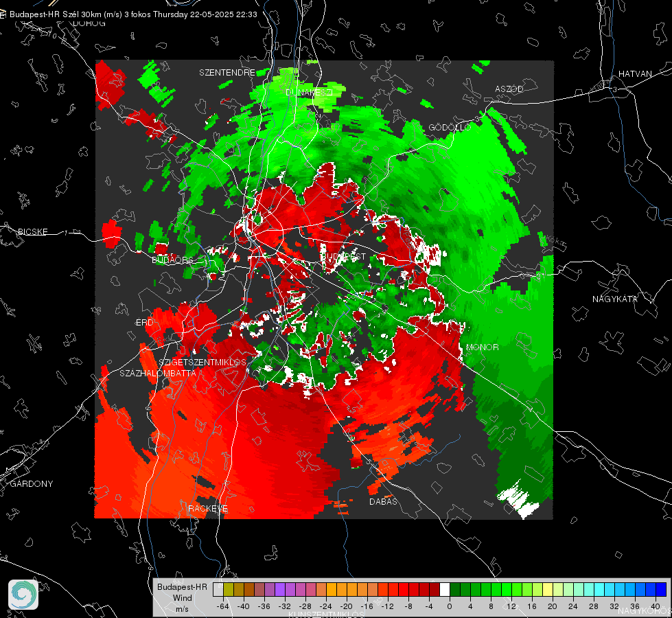Click the -12 value on the legend scale
Screen dimensions: 672x618
[x=387, y=606]
